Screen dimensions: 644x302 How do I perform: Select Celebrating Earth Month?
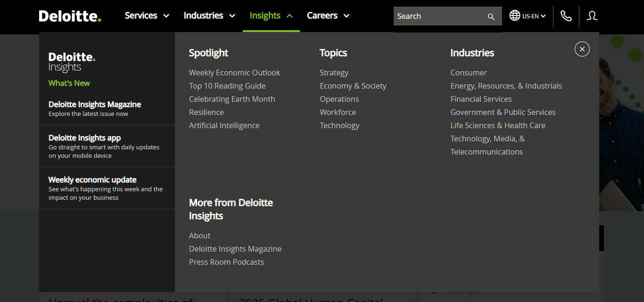point(232,99)
